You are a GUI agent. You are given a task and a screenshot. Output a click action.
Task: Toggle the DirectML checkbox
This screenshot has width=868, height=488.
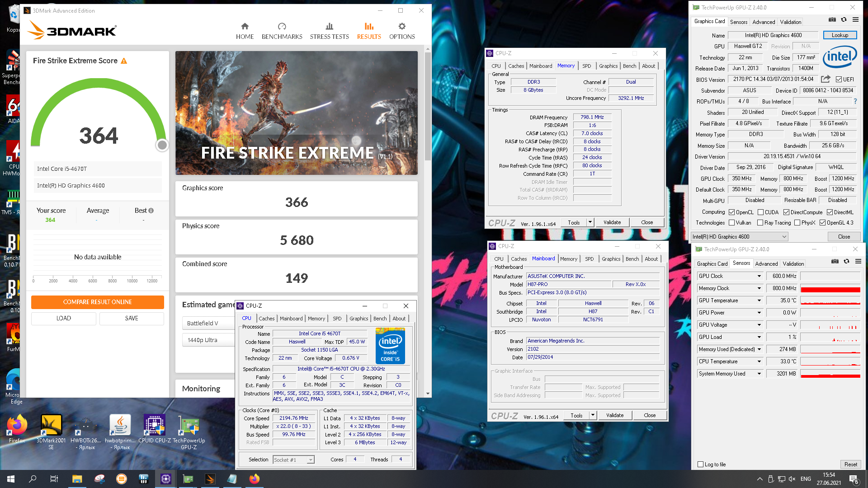tap(830, 212)
